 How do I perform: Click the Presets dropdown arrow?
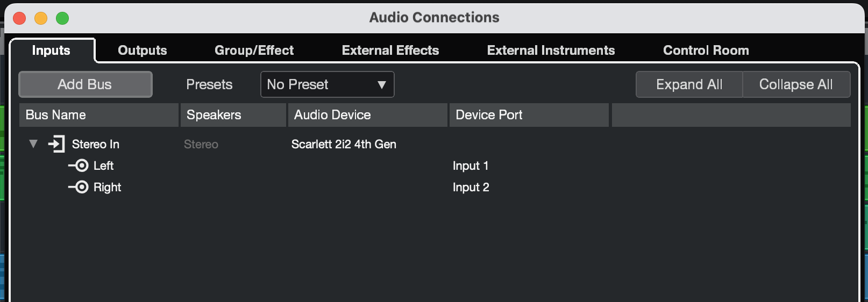coord(382,84)
